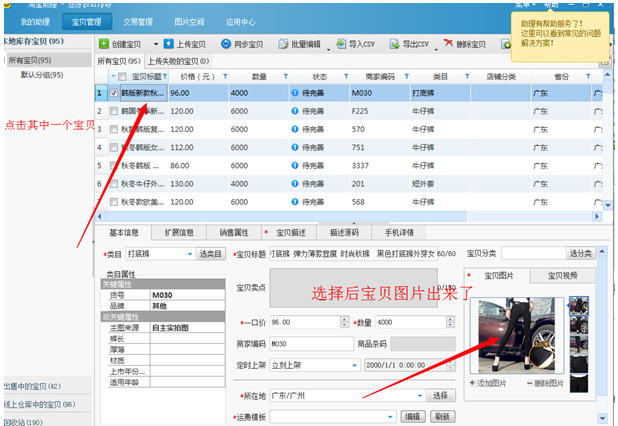Click the 一口价 spinner arrows

click(x=344, y=322)
